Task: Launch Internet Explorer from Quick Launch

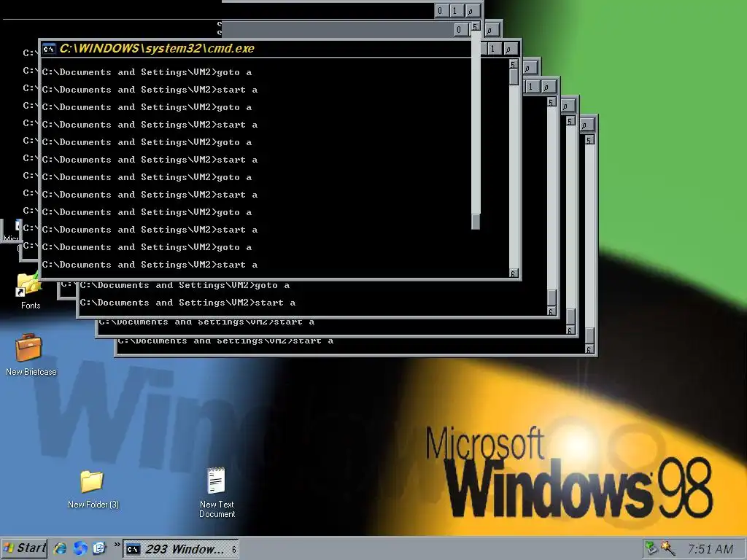Action: tap(60, 548)
